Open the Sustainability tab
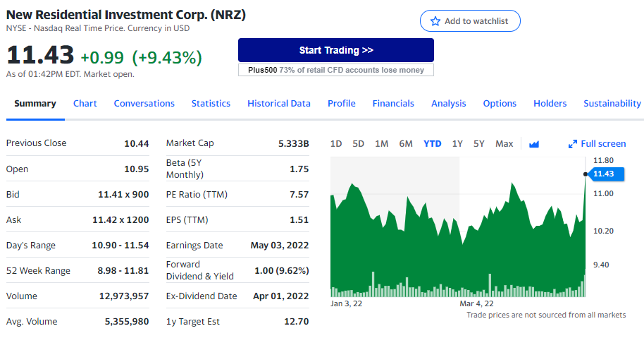Screen dimensions: 644x338 [x=612, y=103]
